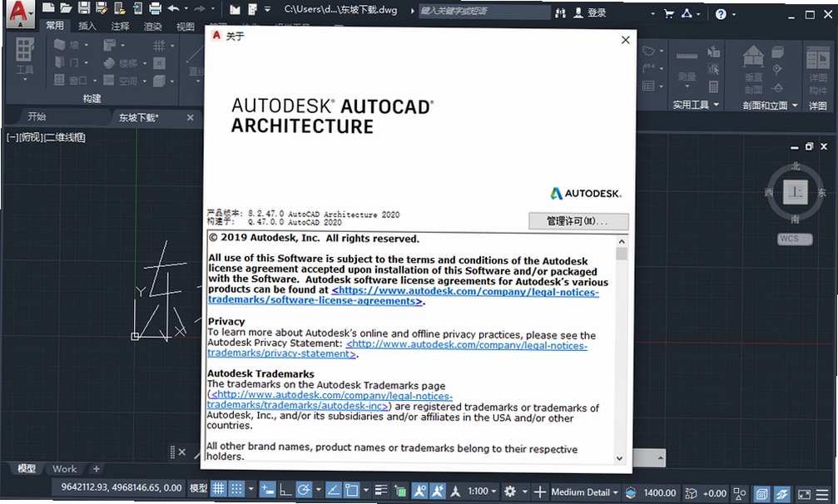Toggle dynamic input in status bar

pyautogui.click(x=267, y=489)
